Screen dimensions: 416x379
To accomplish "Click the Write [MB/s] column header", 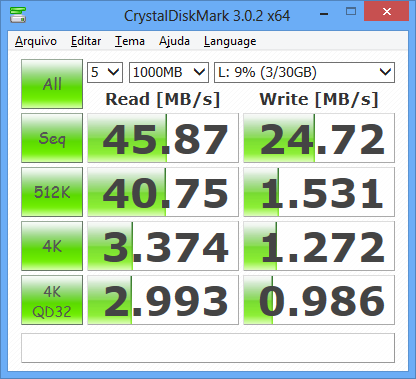I will coord(319,99).
